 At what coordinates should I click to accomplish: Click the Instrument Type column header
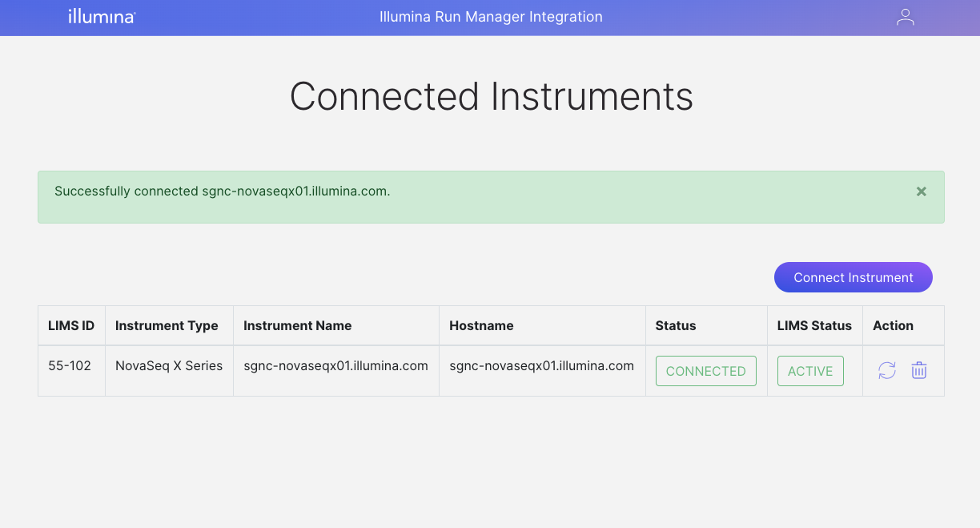pyautogui.click(x=167, y=325)
